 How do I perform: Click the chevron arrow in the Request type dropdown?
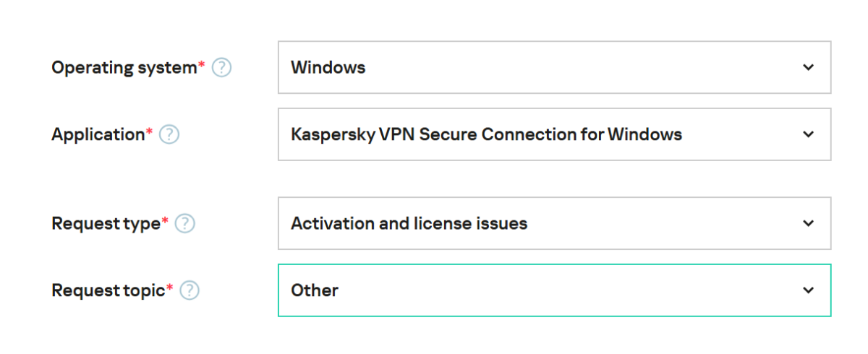point(808,223)
